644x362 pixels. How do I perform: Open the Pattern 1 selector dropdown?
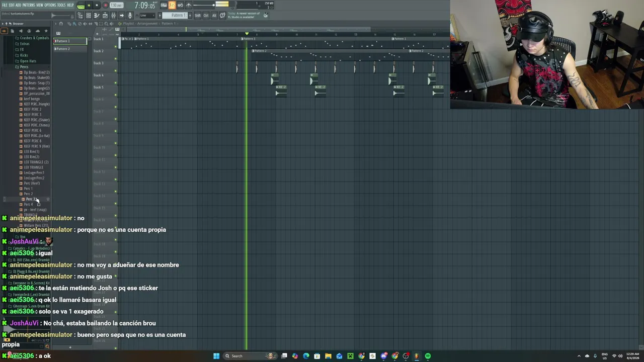click(x=176, y=16)
